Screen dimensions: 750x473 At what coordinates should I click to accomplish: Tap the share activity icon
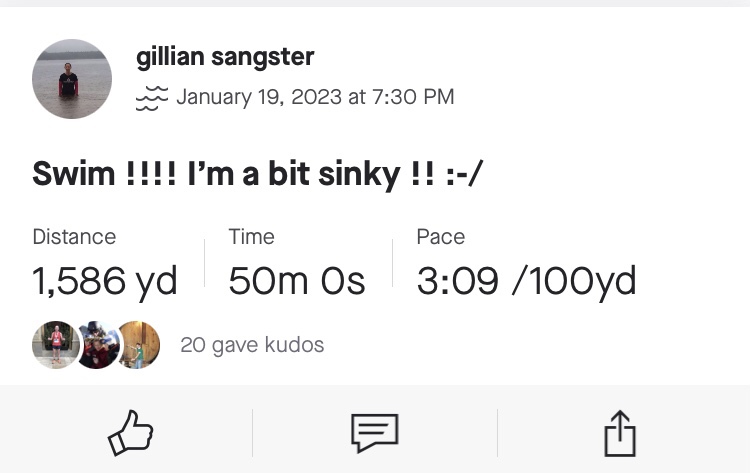(620, 434)
